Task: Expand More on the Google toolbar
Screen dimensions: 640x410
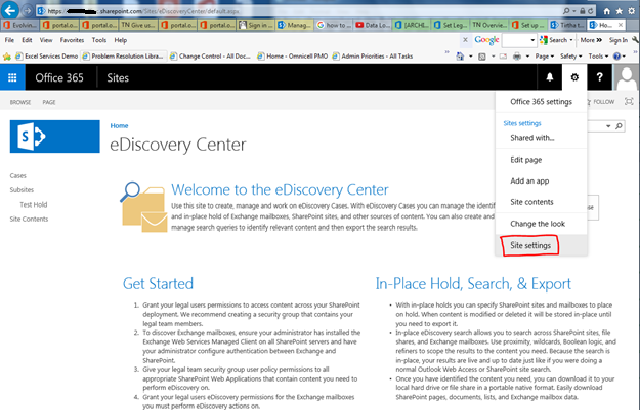Action: [x=591, y=40]
